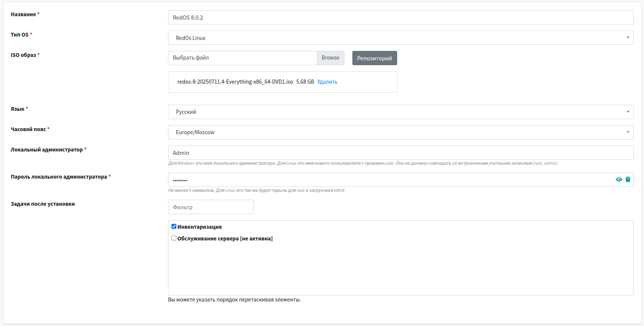Focus the Название field containing RedOS 8.0.2
644x326 pixels.
[400, 17]
